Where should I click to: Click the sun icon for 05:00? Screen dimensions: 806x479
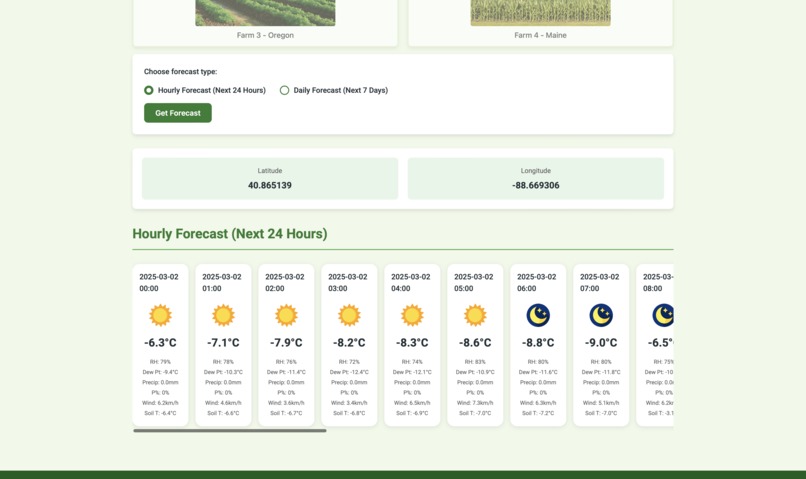point(475,315)
